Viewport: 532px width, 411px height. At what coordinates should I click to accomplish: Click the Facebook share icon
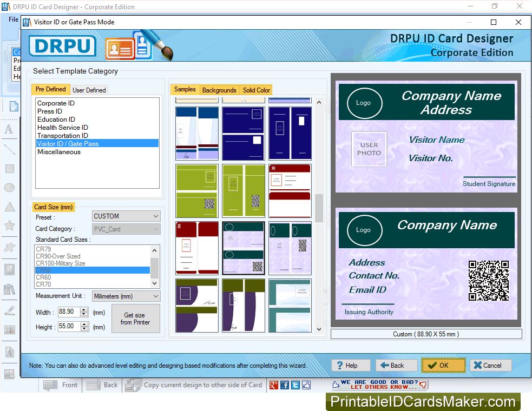click(x=285, y=385)
